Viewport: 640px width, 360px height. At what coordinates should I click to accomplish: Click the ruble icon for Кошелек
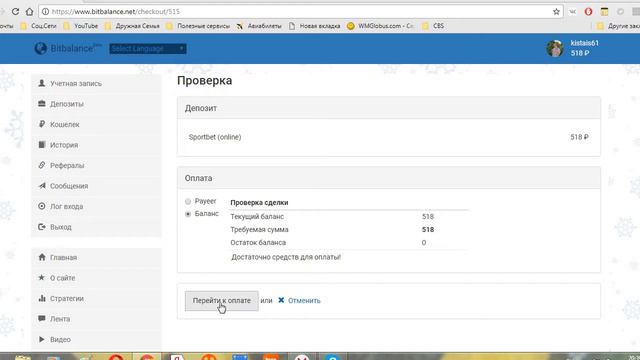(42, 124)
